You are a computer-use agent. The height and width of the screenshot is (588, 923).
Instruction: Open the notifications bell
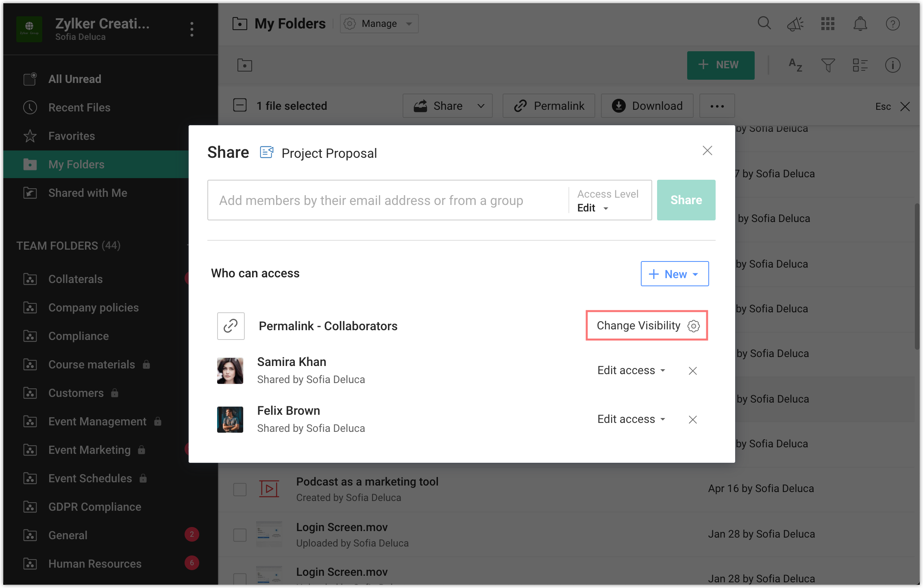pyautogui.click(x=860, y=24)
